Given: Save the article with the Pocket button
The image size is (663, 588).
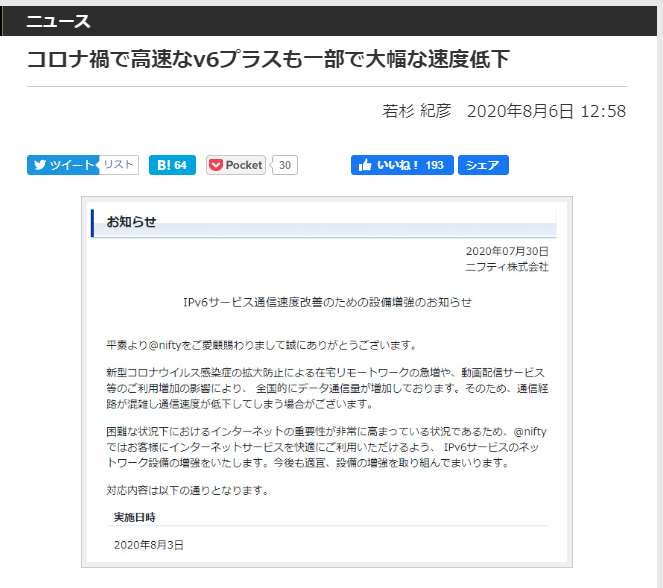Looking at the screenshot, I should (236, 165).
